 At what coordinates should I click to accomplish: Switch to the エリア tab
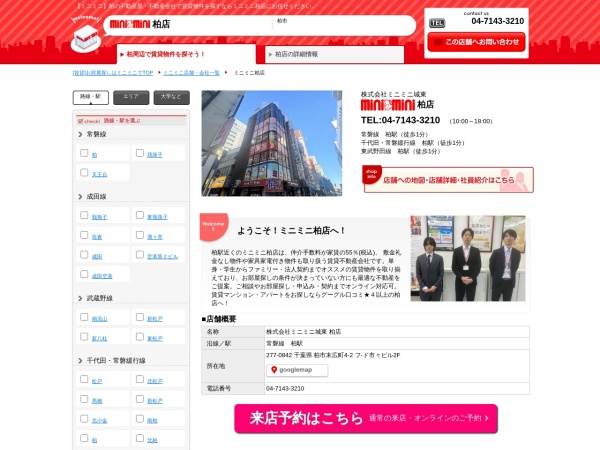pos(131,97)
